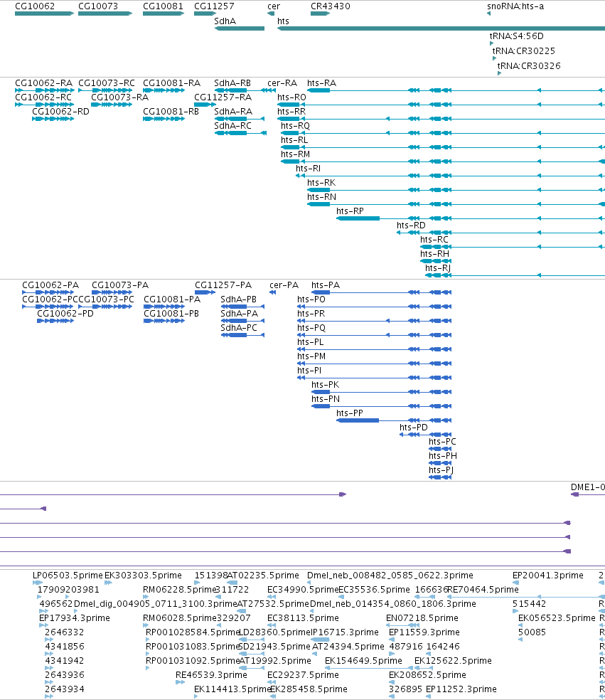The image size is (605, 700).
Task: Click the thick exon bar of hts-RP
Action: point(358,218)
